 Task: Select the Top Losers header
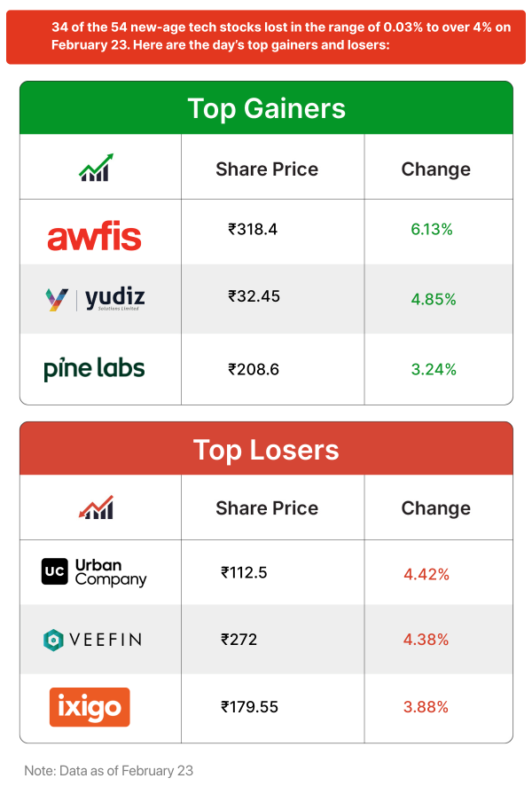[266, 449]
